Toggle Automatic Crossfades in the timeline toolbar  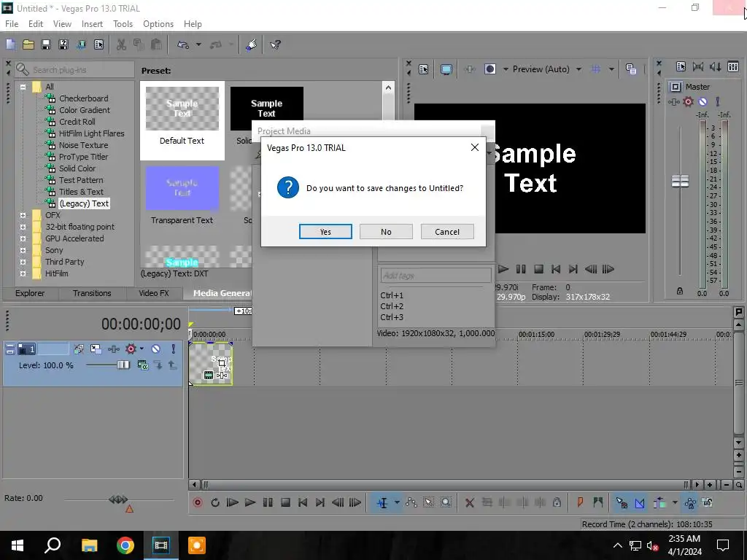[639, 502]
